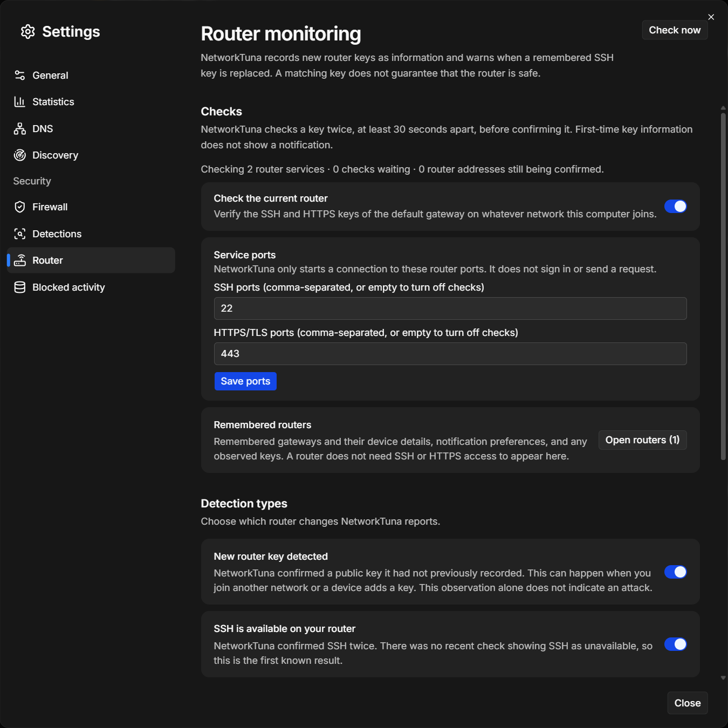The width and height of the screenshot is (728, 728).
Task: Click the Security sidebar group label
Action: pyautogui.click(x=32, y=181)
